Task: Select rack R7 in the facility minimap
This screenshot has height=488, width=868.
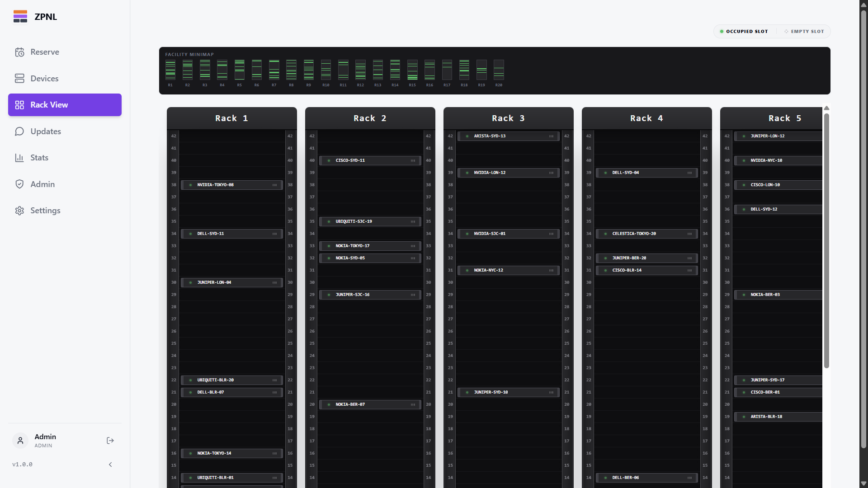Action: [274, 71]
